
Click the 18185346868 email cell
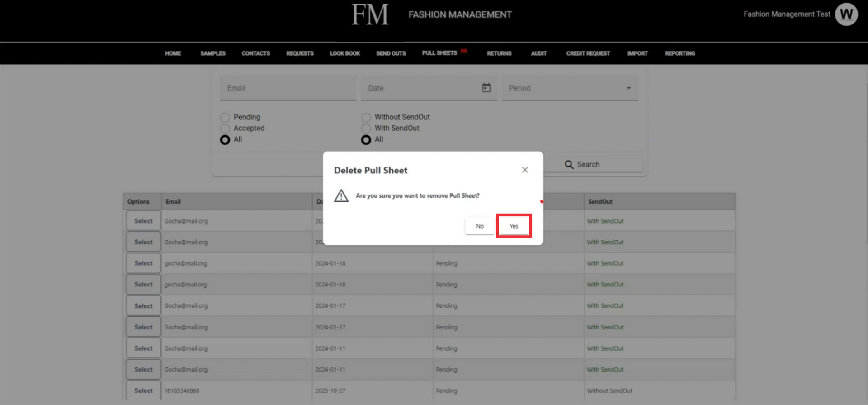pyautogui.click(x=182, y=391)
